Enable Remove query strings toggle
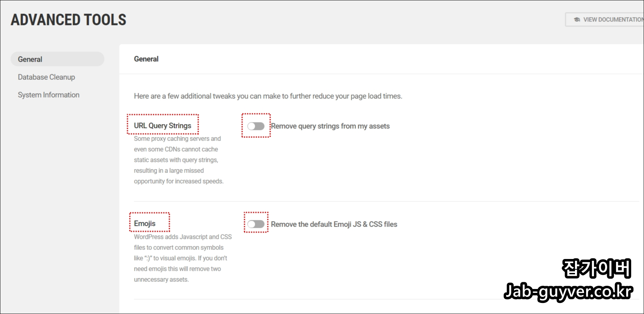The width and height of the screenshot is (644, 314). (x=256, y=126)
